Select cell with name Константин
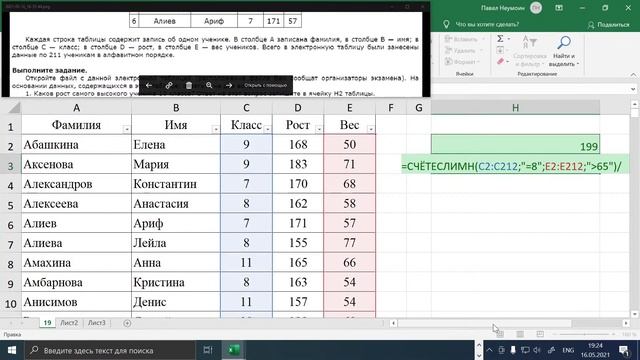 click(x=176, y=184)
